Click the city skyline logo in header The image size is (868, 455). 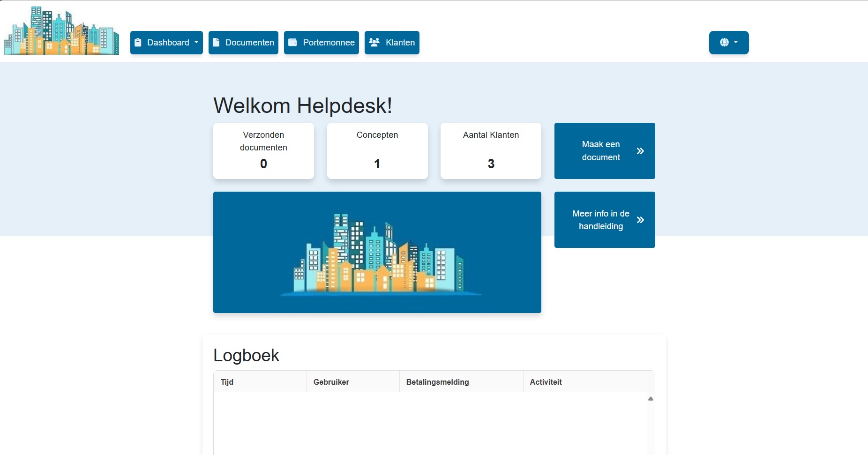61,30
